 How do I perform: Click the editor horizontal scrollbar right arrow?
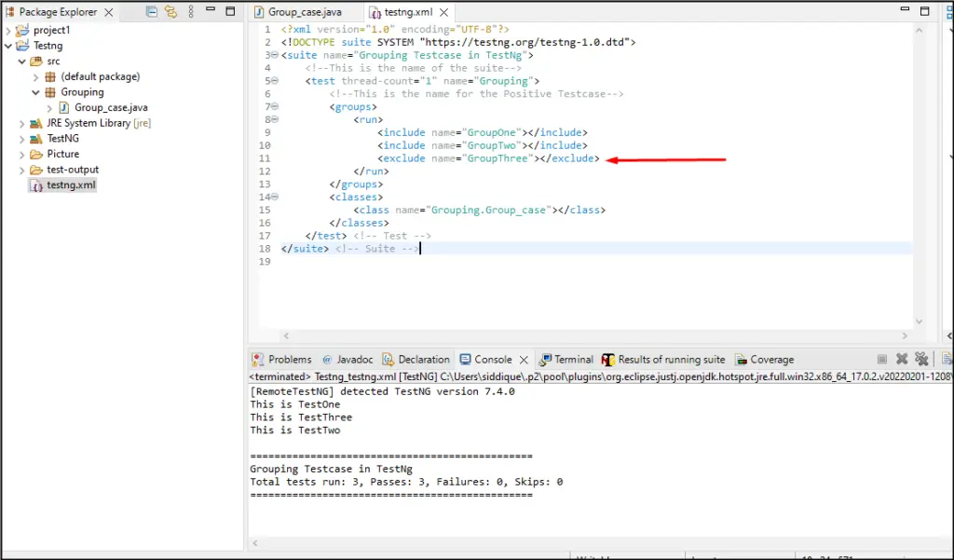[x=905, y=335]
